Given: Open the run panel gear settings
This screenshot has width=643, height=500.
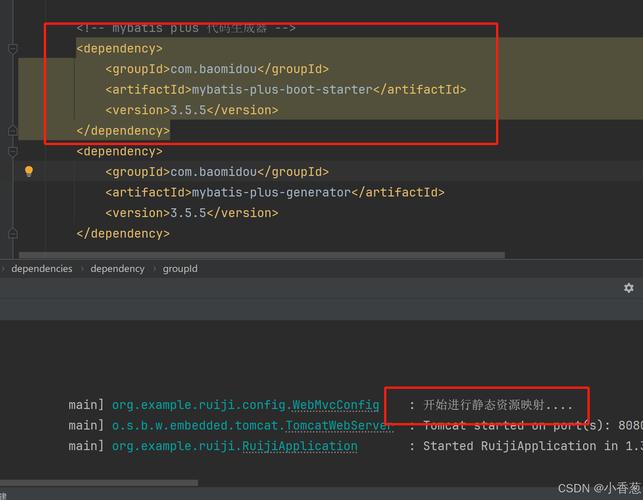Looking at the screenshot, I should pyautogui.click(x=628, y=288).
